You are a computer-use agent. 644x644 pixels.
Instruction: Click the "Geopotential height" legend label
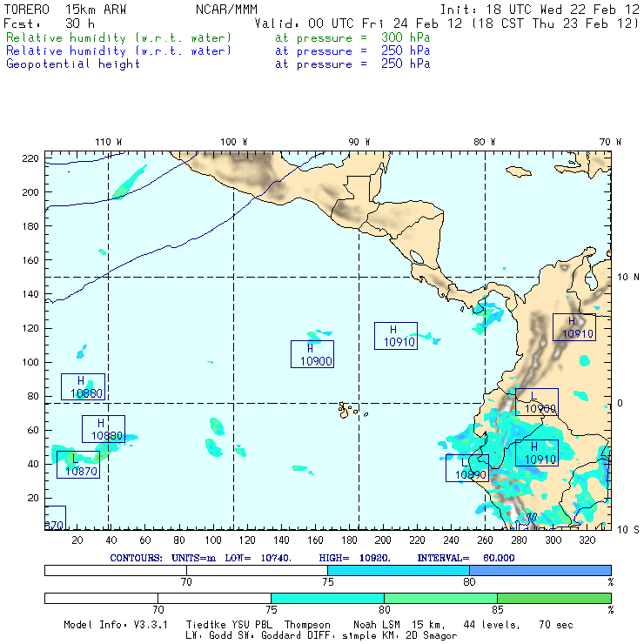coord(73,64)
